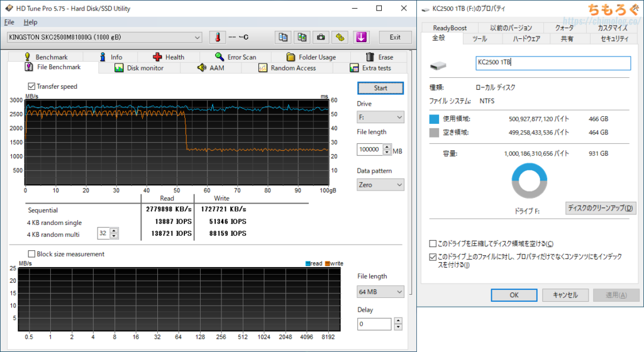644x352 pixels.
Task: Open the ツール tab
Action: click(x=479, y=38)
